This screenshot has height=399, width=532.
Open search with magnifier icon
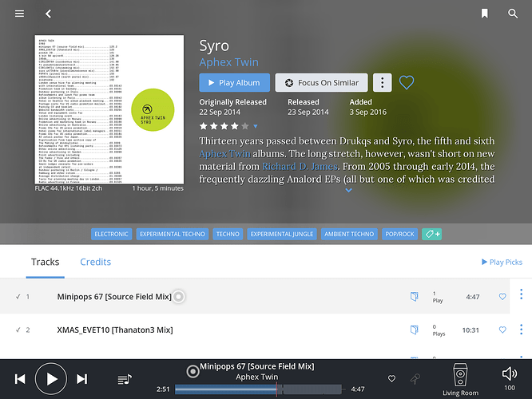(x=513, y=14)
